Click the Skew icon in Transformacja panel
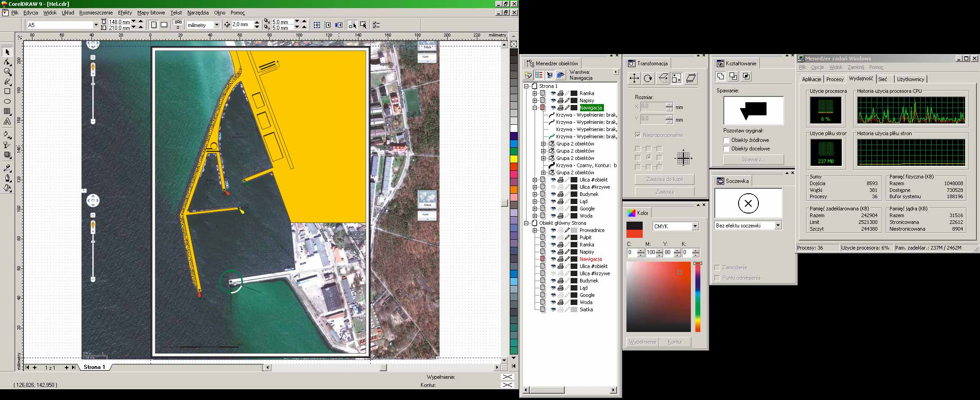The height and width of the screenshot is (400, 980). pos(691,78)
